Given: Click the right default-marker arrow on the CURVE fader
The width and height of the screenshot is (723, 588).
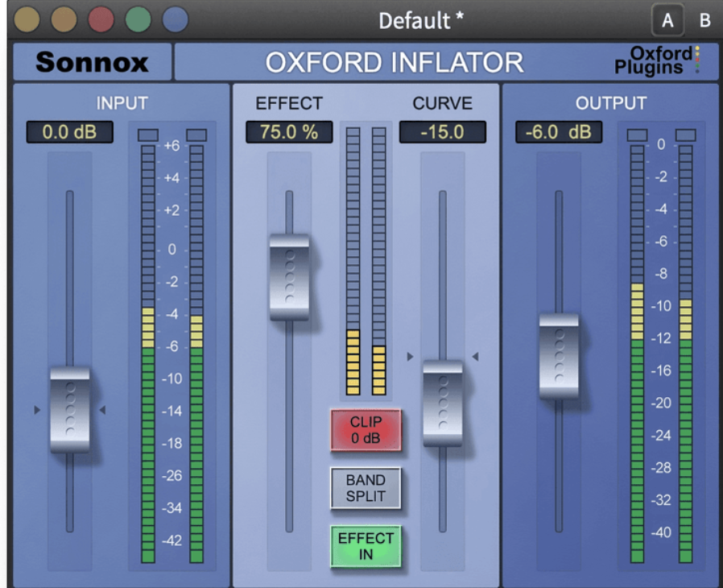Looking at the screenshot, I should [x=475, y=357].
